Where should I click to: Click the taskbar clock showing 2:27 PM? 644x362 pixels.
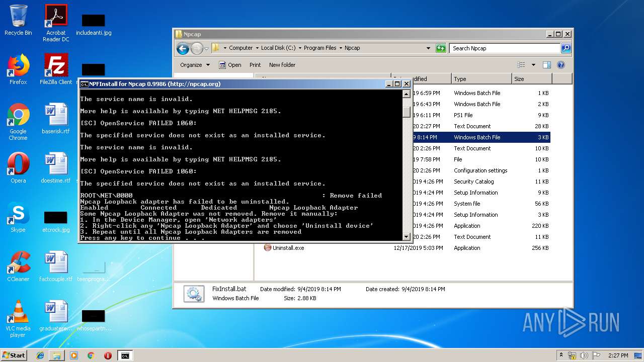(618, 355)
